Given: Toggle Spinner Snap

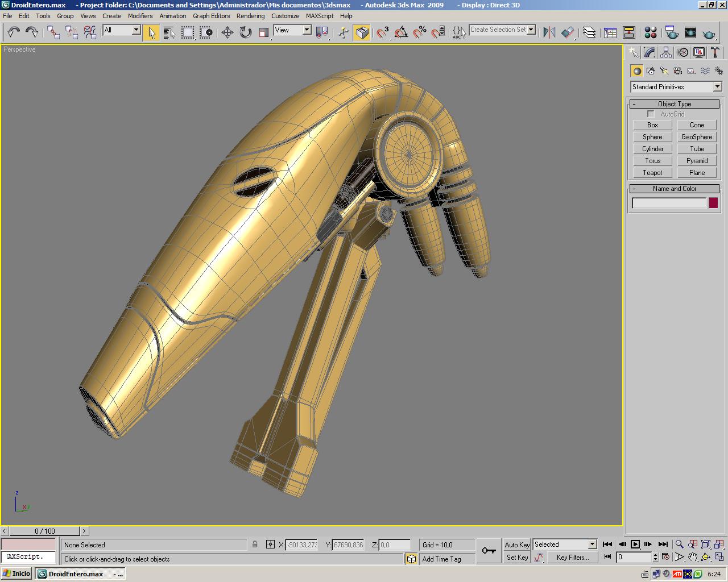Looking at the screenshot, I should click(x=438, y=32).
